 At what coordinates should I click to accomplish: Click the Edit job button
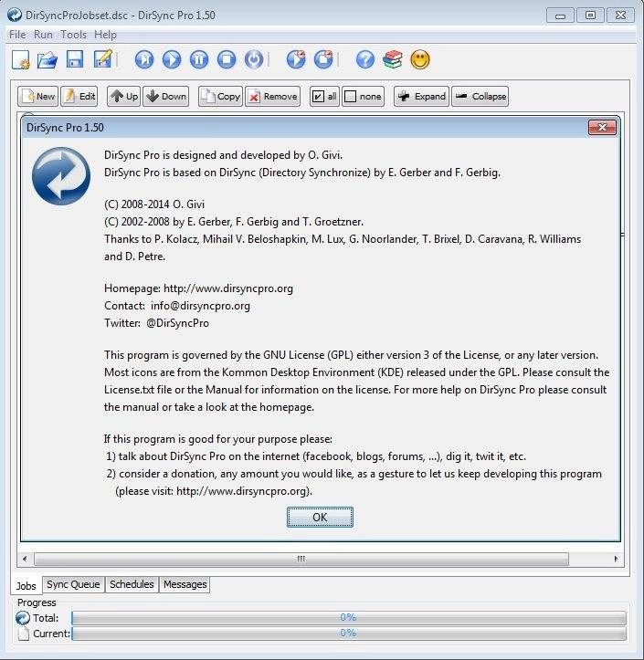click(x=79, y=97)
